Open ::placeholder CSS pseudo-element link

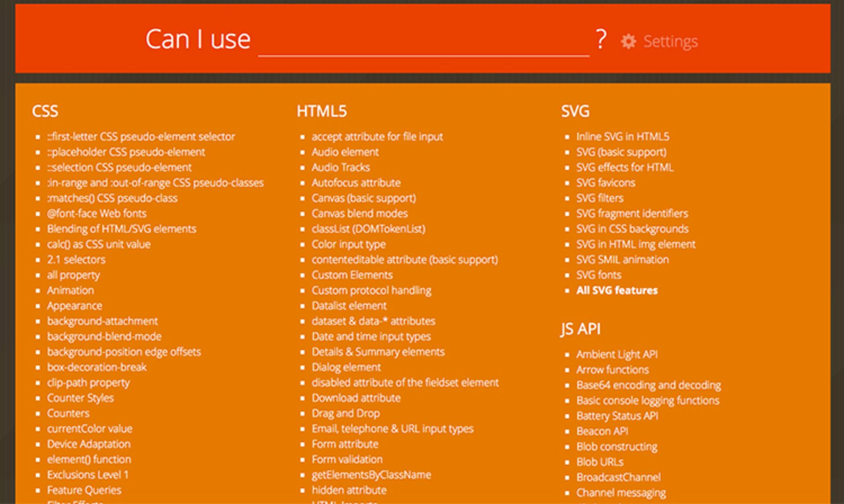click(x=126, y=152)
